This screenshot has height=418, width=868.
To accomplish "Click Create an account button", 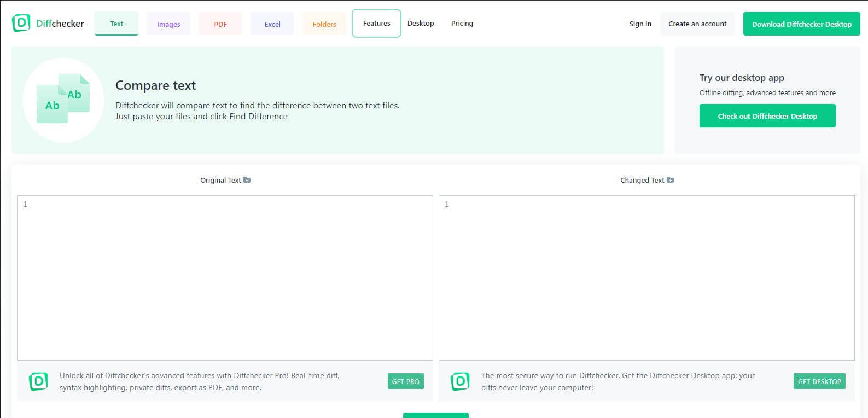I will point(697,24).
